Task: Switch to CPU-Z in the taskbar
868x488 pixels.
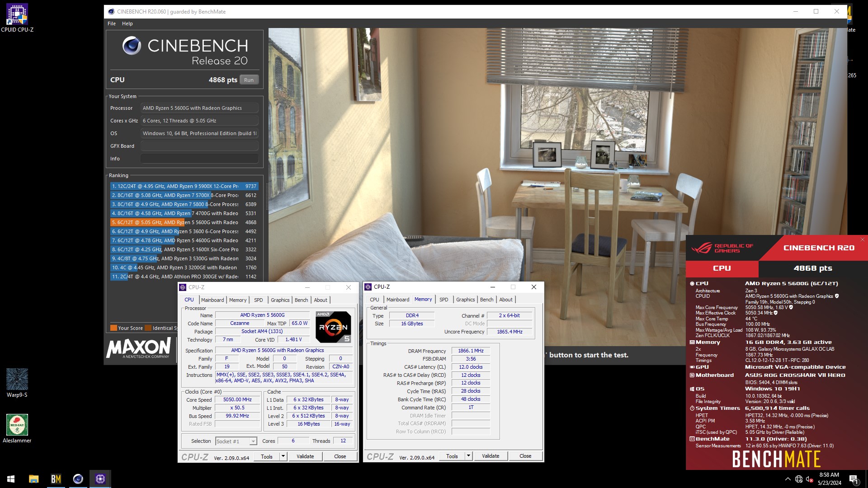Action: pyautogui.click(x=100, y=479)
